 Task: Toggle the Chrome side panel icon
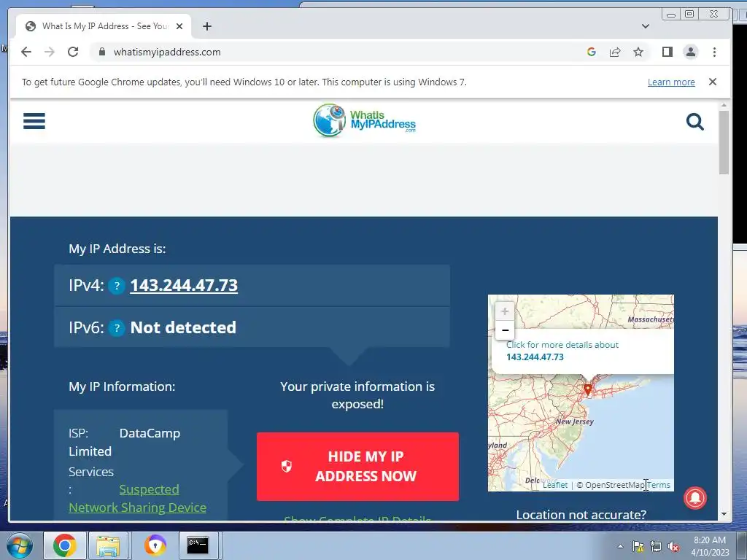(x=667, y=52)
